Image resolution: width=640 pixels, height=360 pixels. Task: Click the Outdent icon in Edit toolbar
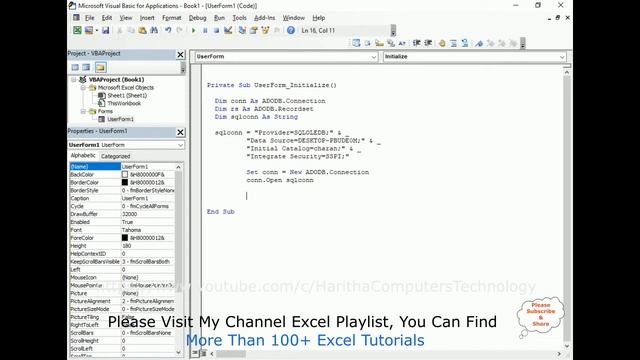[428, 43]
